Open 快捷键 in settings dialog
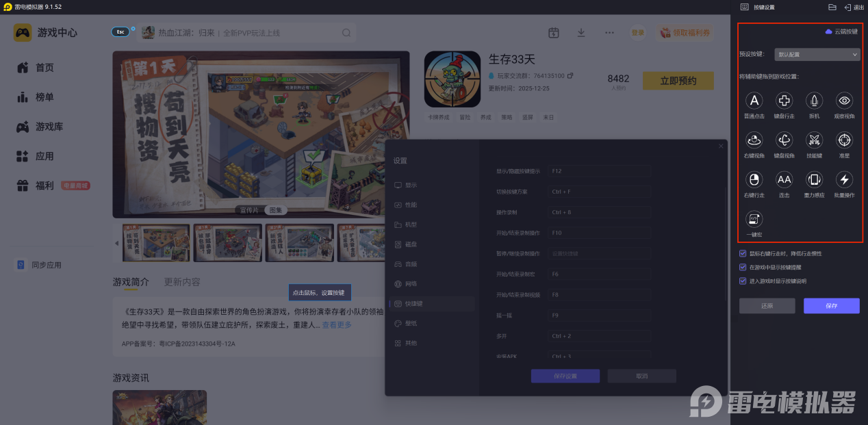 [x=431, y=303]
